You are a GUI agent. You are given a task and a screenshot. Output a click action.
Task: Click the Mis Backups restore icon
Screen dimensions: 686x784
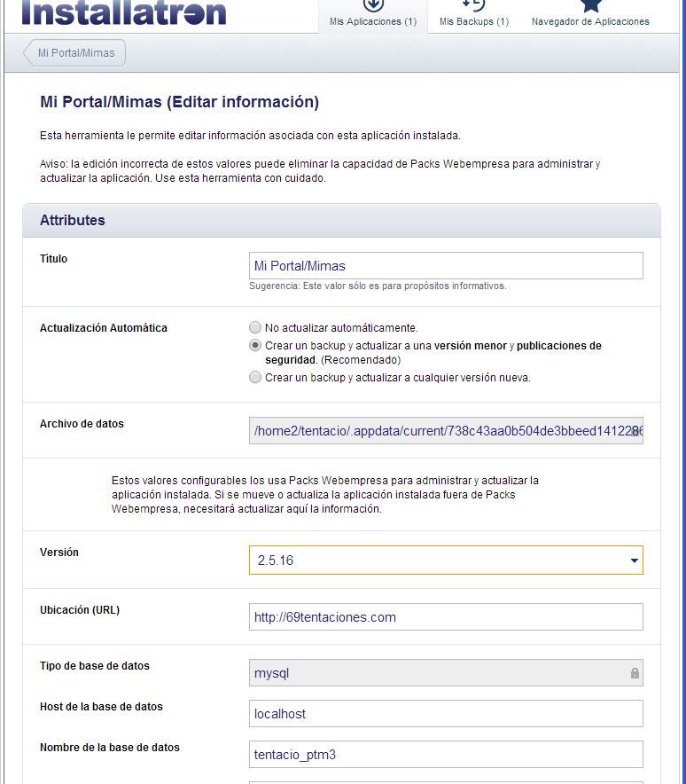[473, 5]
